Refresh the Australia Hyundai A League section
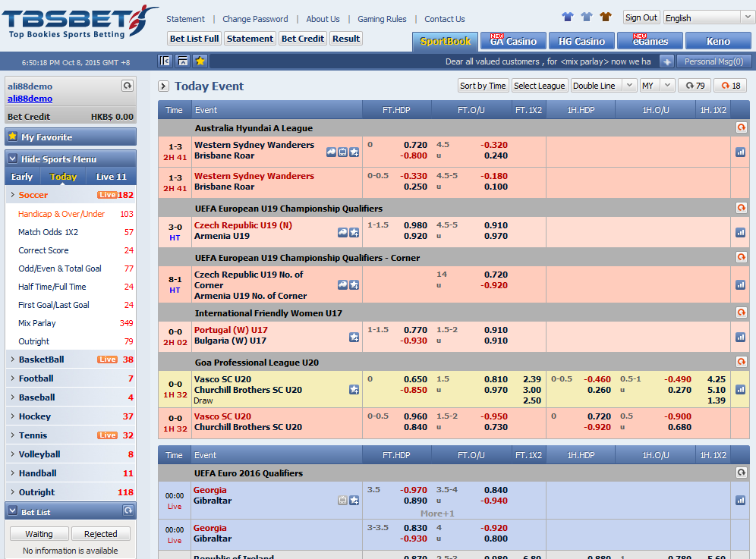Screen dimensions: 756x559 (741, 128)
